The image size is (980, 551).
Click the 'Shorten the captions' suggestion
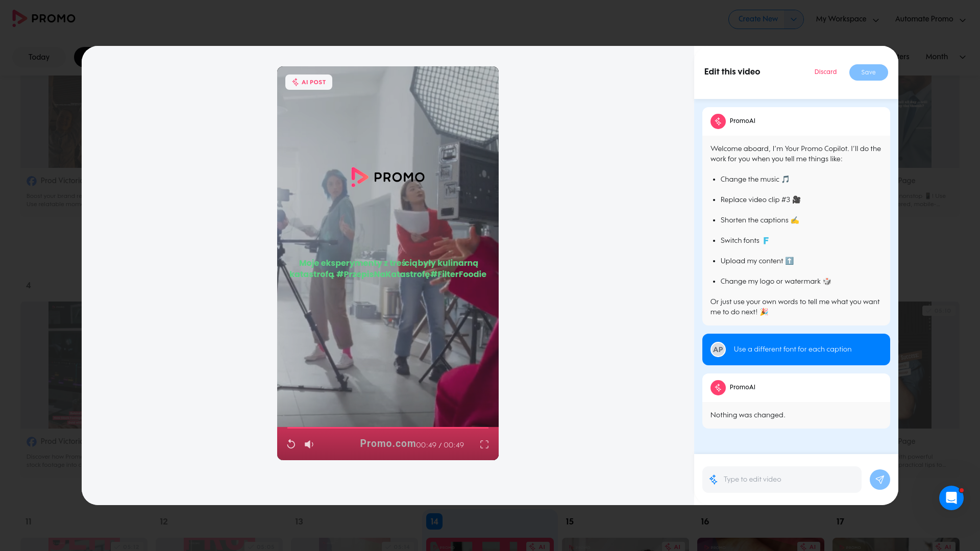[759, 220]
